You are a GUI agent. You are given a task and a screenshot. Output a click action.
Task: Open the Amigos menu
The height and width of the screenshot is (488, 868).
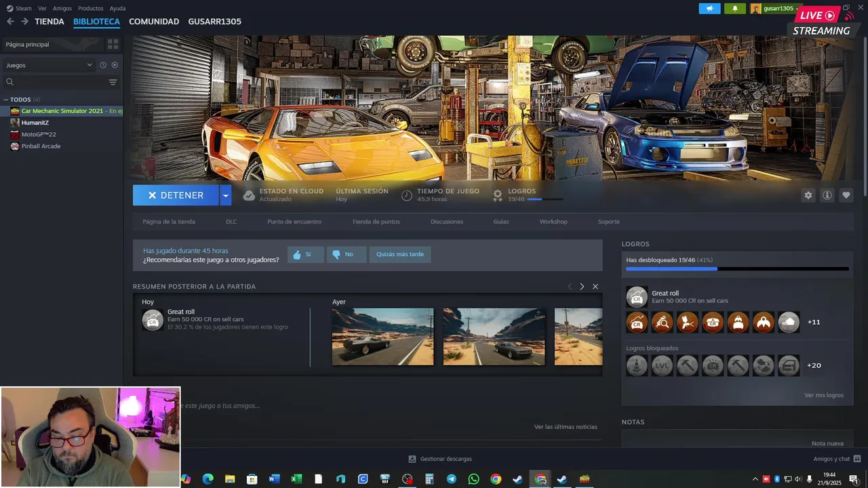pos(62,9)
